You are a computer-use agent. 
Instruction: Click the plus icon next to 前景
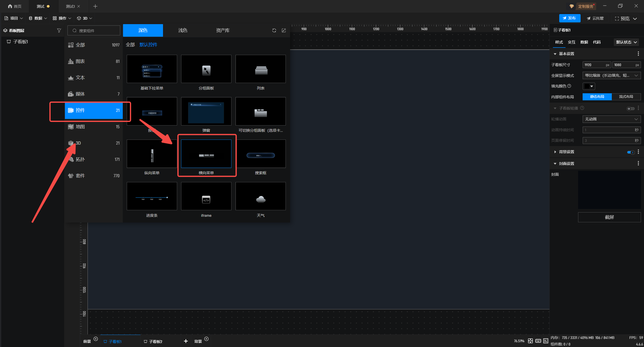96,339
